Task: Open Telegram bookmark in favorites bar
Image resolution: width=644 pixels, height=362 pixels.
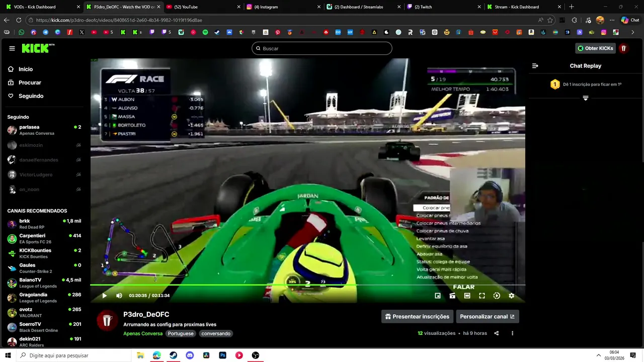Action: (46, 32)
